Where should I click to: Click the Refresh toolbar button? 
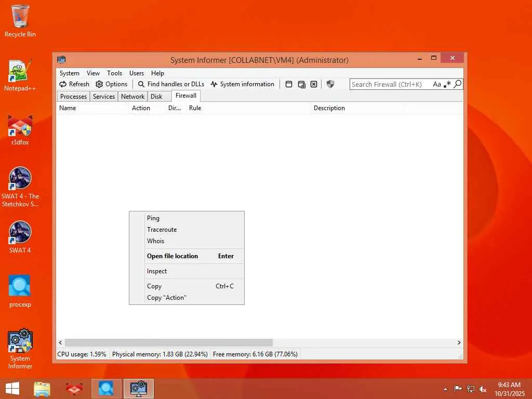[x=74, y=84]
